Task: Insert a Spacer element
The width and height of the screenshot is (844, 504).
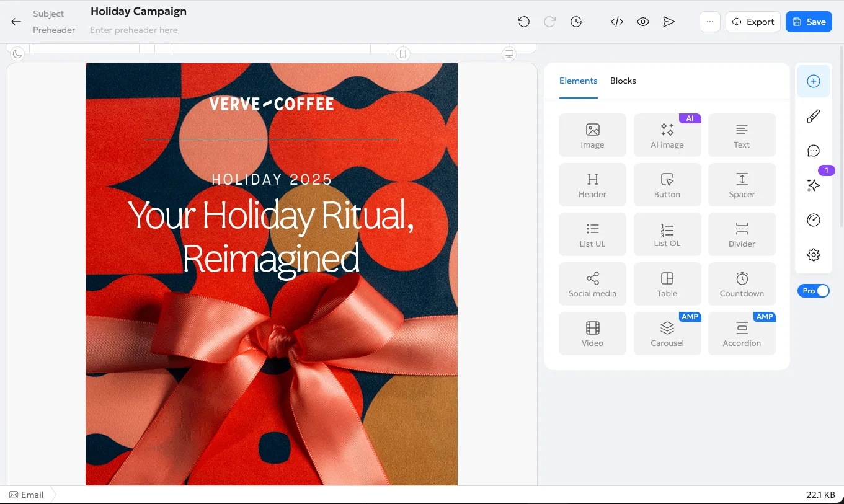Action: (742, 185)
